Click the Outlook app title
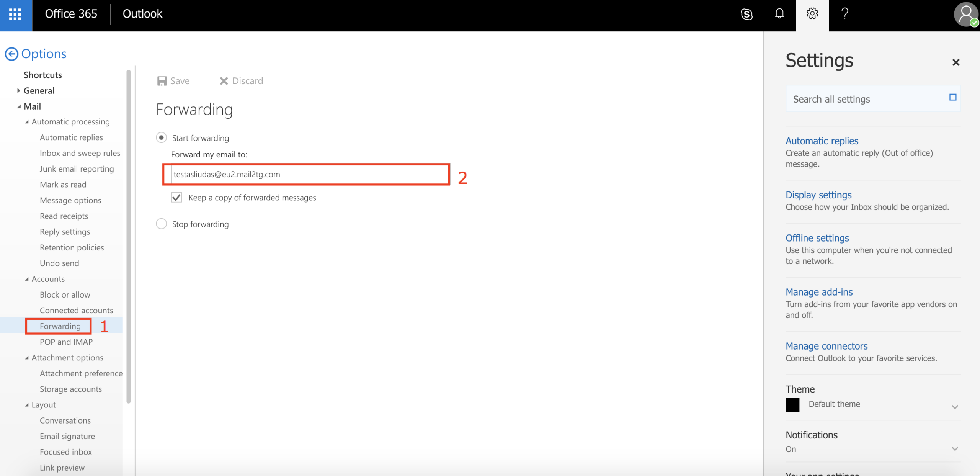The image size is (980, 476). (142, 14)
